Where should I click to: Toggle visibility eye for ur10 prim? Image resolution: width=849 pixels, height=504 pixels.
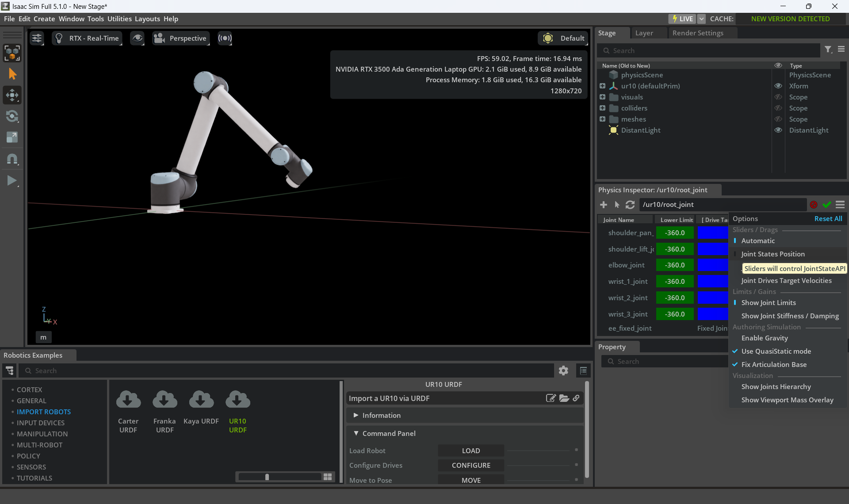pyautogui.click(x=778, y=86)
